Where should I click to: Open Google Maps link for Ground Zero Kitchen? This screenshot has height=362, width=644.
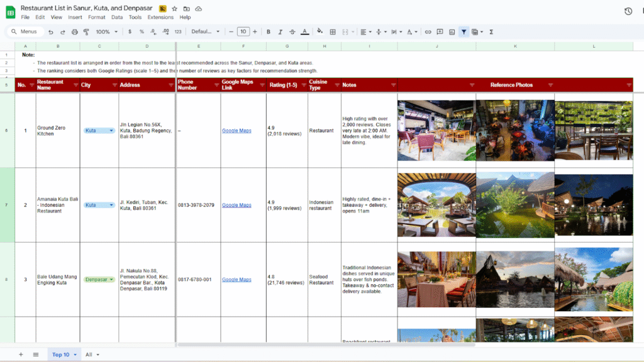(236, 131)
